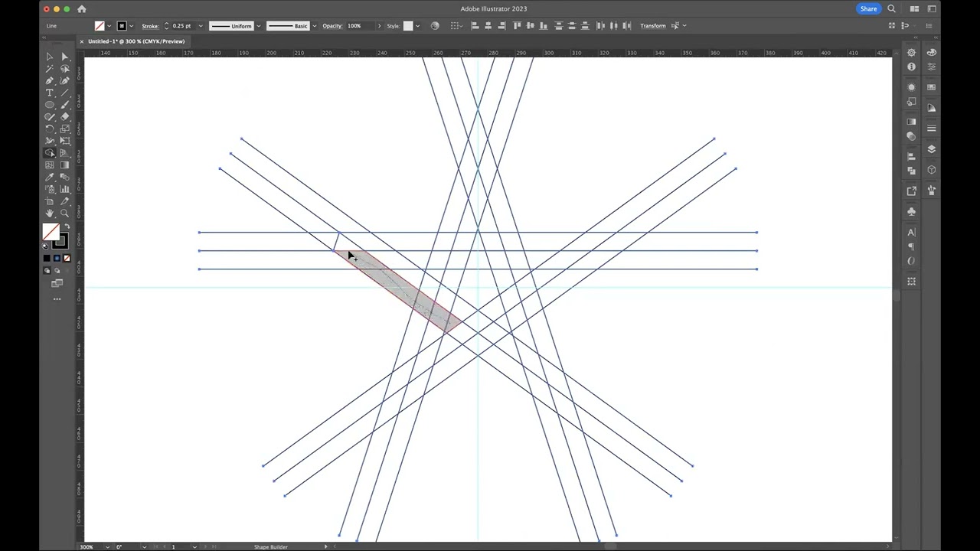Select the Slice tool

coord(64,201)
